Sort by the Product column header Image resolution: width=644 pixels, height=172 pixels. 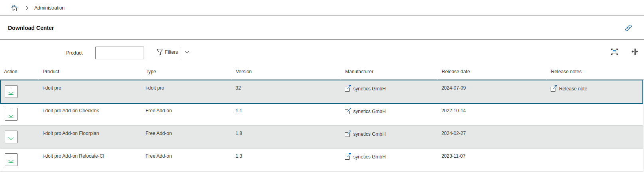51,72
